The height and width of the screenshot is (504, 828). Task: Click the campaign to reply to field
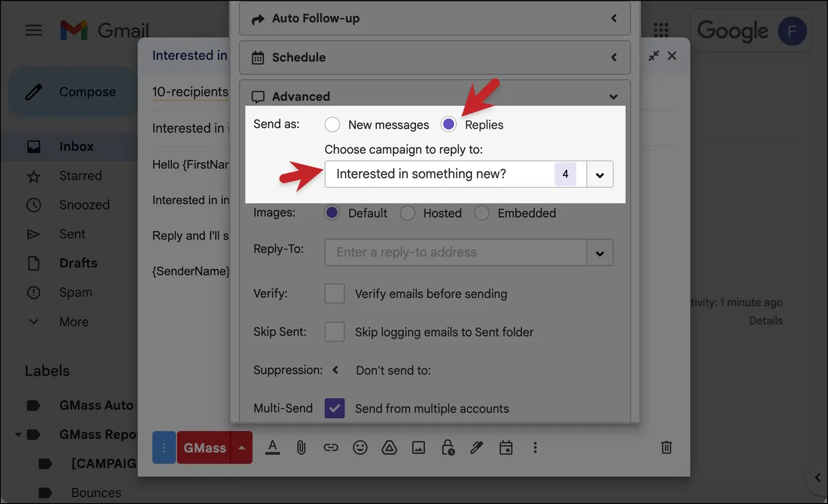tap(455, 174)
